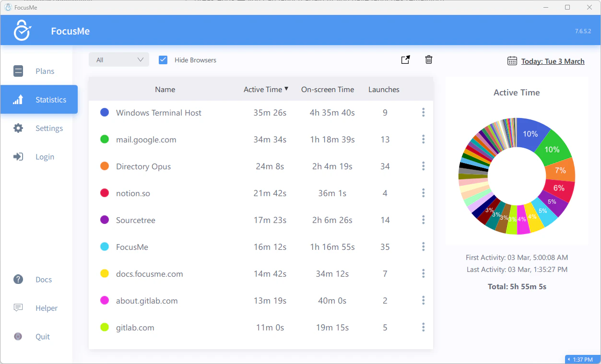Click the Statistics bar chart icon

pos(18,100)
